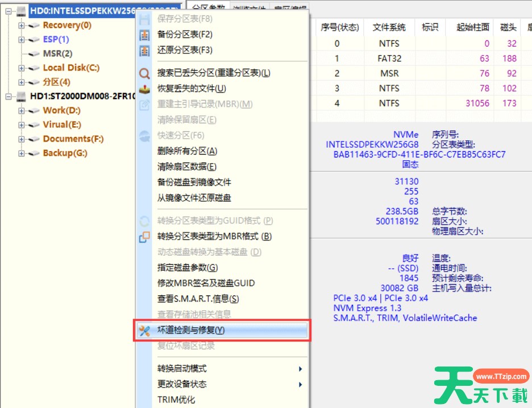This screenshot has width=532, height=408.
Task: Select Documents(F:) in the disk tree
Action: (x=73, y=139)
